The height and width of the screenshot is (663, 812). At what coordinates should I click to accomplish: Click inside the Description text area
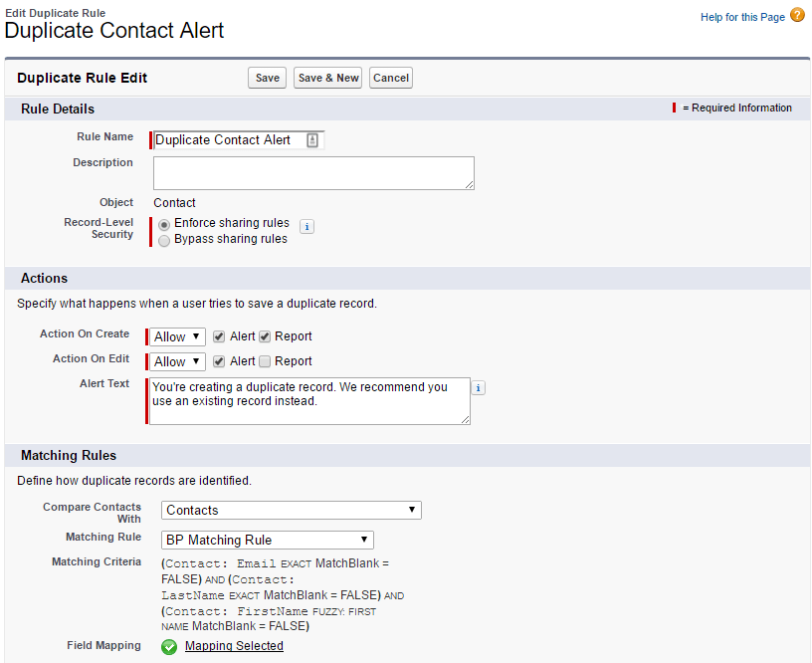tap(312, 172)
